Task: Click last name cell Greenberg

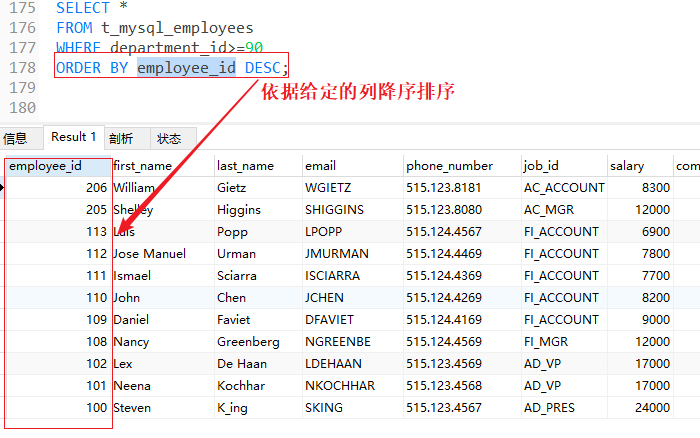Action: (x=258, y=342)
